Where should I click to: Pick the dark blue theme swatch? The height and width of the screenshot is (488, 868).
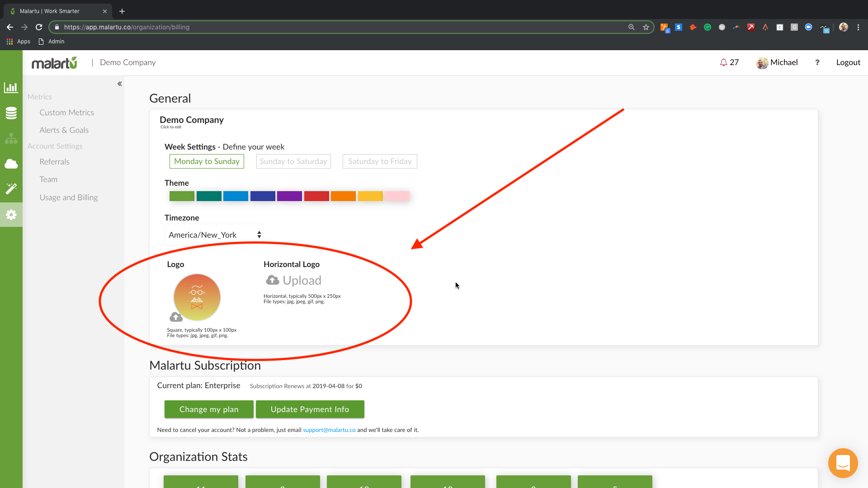click(263, 196)
